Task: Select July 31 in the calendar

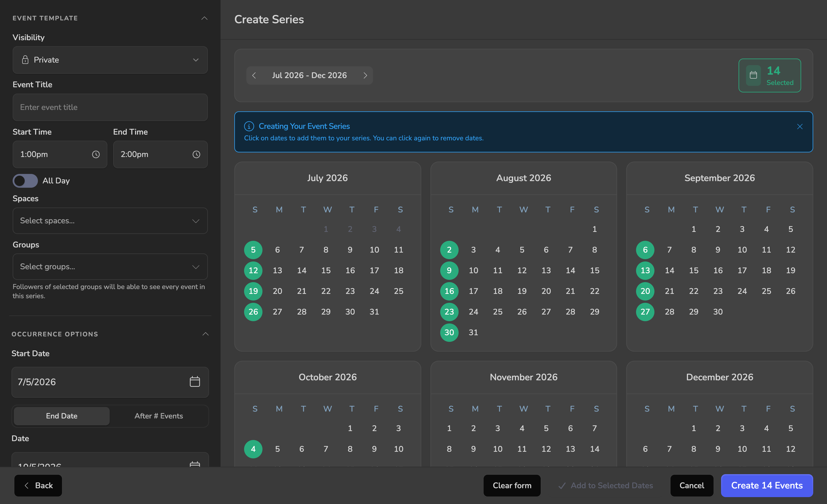Action: (374, 312)
